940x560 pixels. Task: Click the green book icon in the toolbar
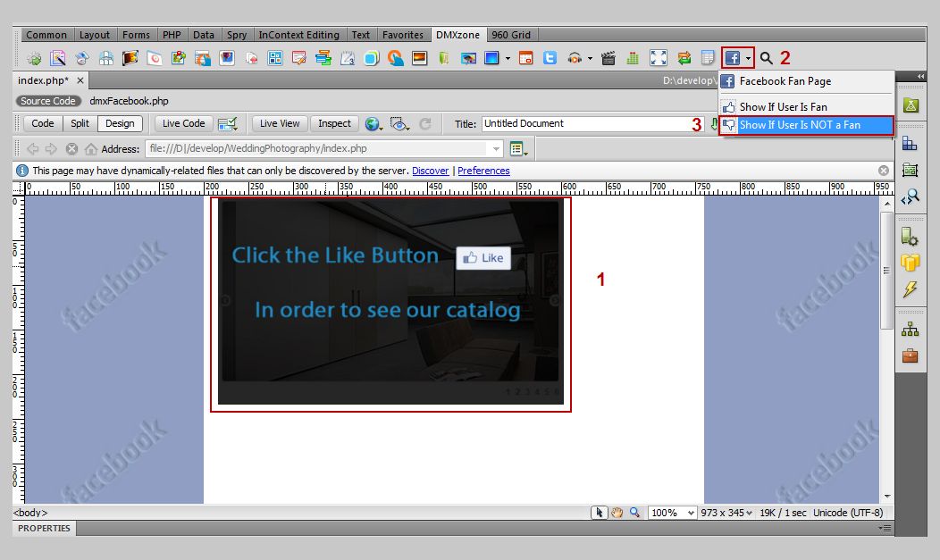[x=443, y=58]
